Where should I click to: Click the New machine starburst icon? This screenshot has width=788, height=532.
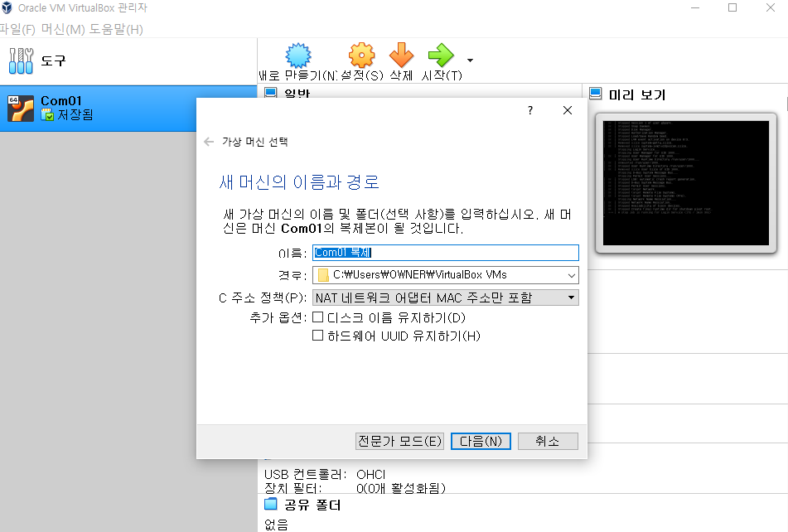[298, 56]
